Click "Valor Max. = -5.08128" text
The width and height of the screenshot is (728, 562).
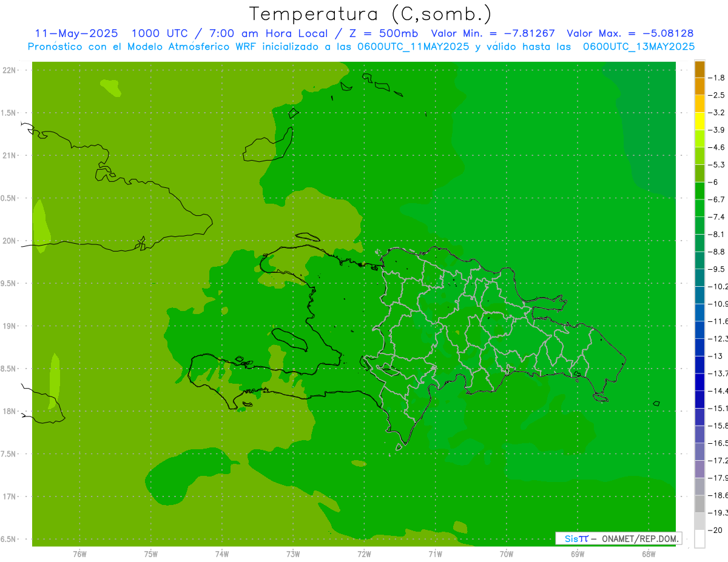[630, 33]
